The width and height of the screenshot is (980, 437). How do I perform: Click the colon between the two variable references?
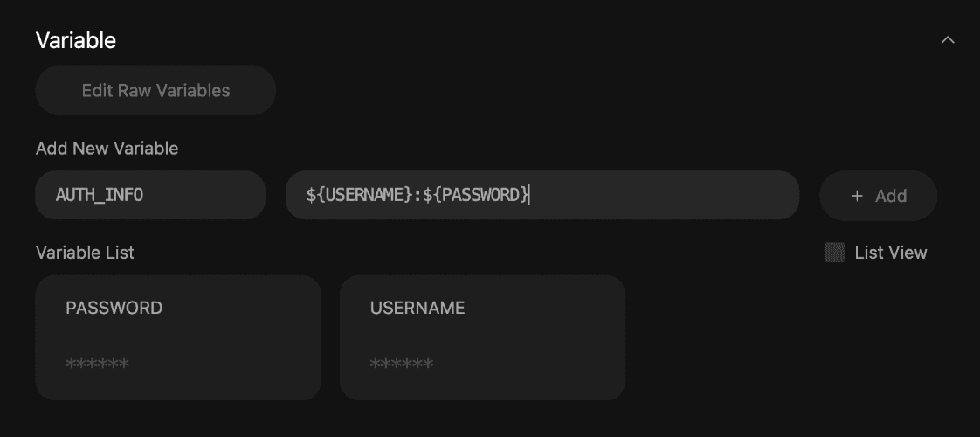pos(417,196)
